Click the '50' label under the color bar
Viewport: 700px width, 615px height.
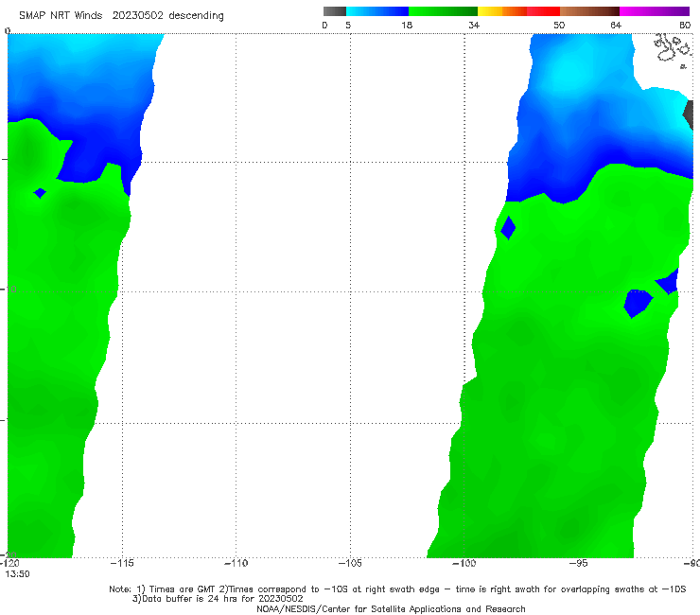pyautogui.click(x=559, y=26)
